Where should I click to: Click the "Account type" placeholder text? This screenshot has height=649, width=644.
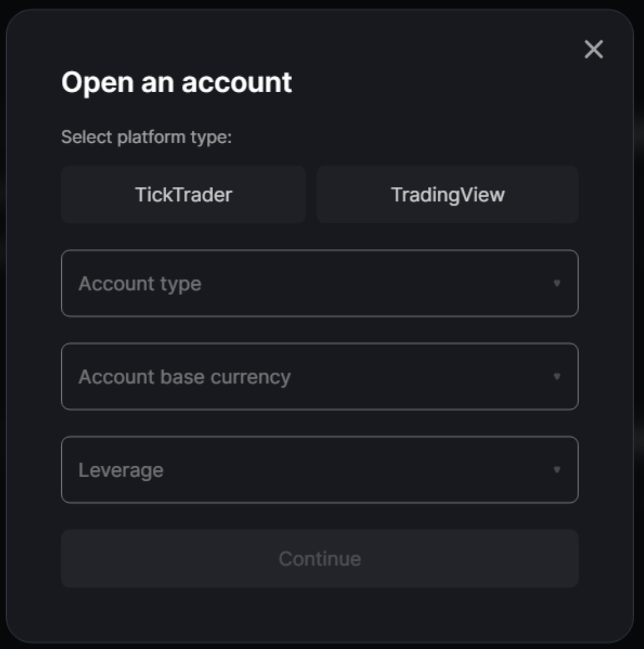140,284
